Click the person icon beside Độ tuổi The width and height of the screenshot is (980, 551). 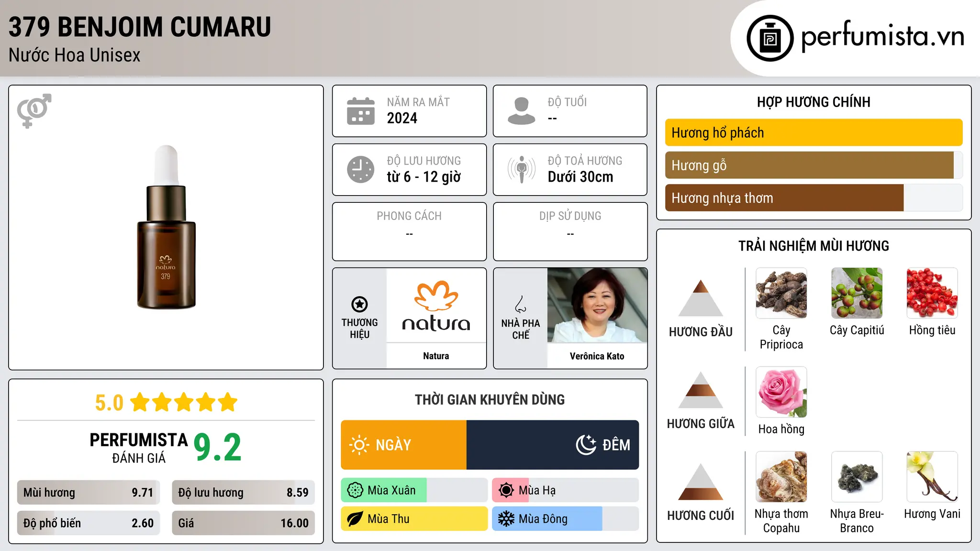click(522, 111)
